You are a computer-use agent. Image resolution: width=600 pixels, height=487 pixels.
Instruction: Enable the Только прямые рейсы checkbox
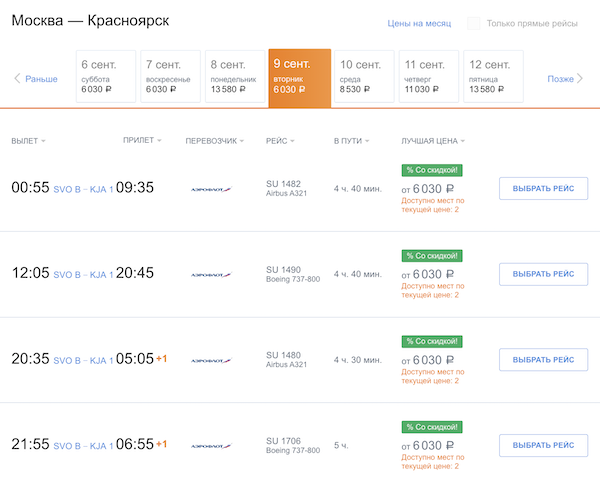[x=474, y=23]
